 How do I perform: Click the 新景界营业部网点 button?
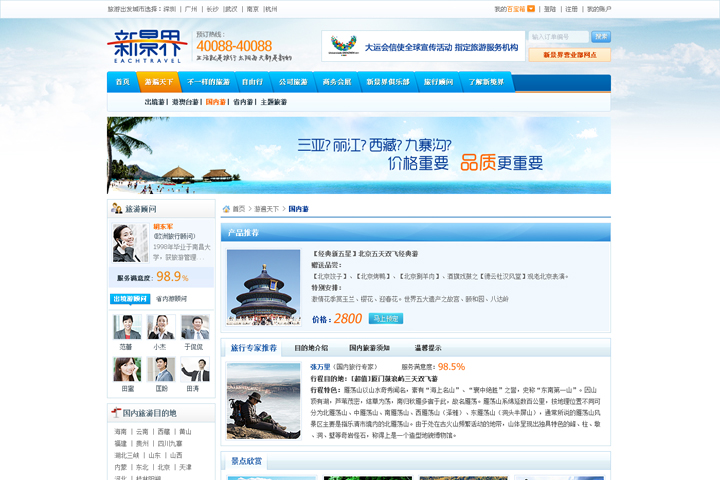pyautogui.click(x=570, y=55)
